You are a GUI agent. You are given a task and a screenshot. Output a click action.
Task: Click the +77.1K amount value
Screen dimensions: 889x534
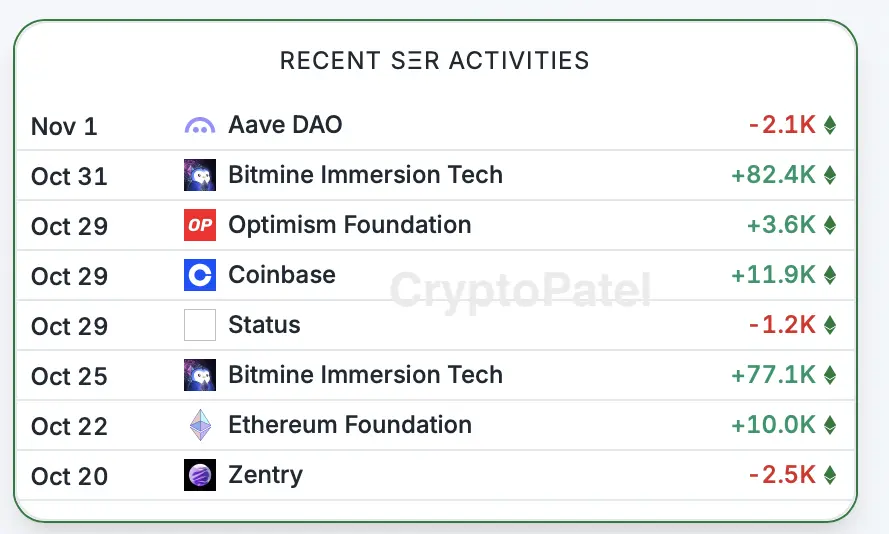click(x=773, y=375)
